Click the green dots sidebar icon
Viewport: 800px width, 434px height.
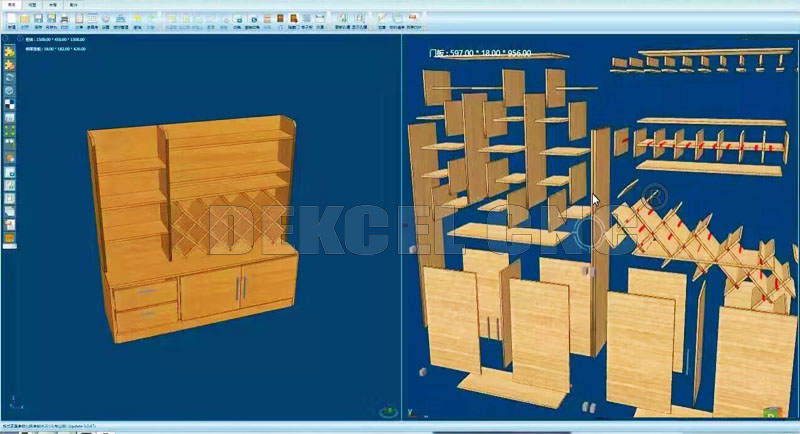[x=9, y=131]
